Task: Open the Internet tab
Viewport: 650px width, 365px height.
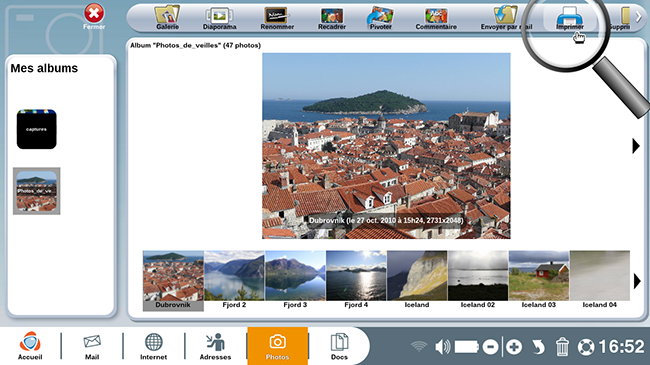Action: click(x=153, y=346)
